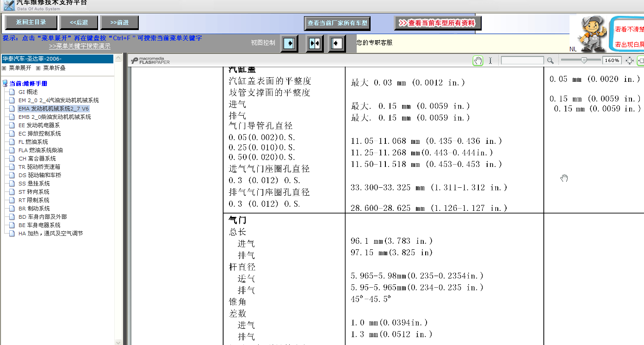The height and width of the screenshot is (345, 644).
Task: Click the 汽缸盖 heading in document
Action: tap(242, 69)
